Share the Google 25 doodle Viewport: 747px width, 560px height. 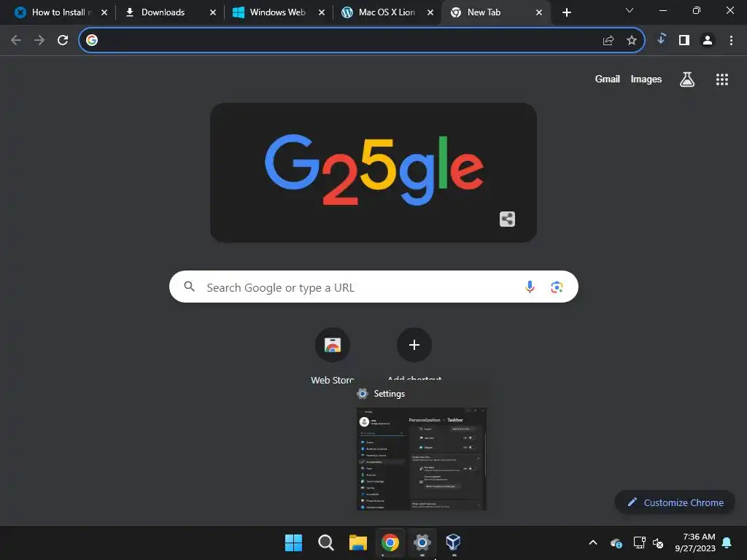pyautogui.click(x=508, y=219)
